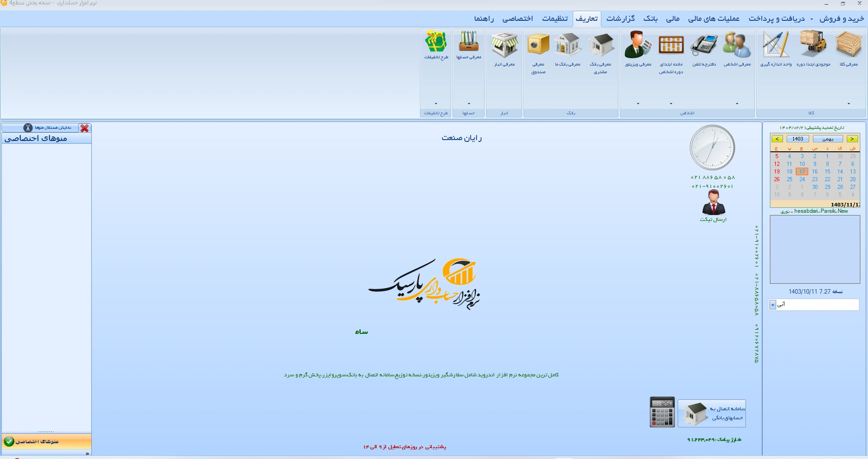The height and width of the screenshot is (459, 868).
Task: Close the custom menus panel with red X
Action: [x=85, y=128]
